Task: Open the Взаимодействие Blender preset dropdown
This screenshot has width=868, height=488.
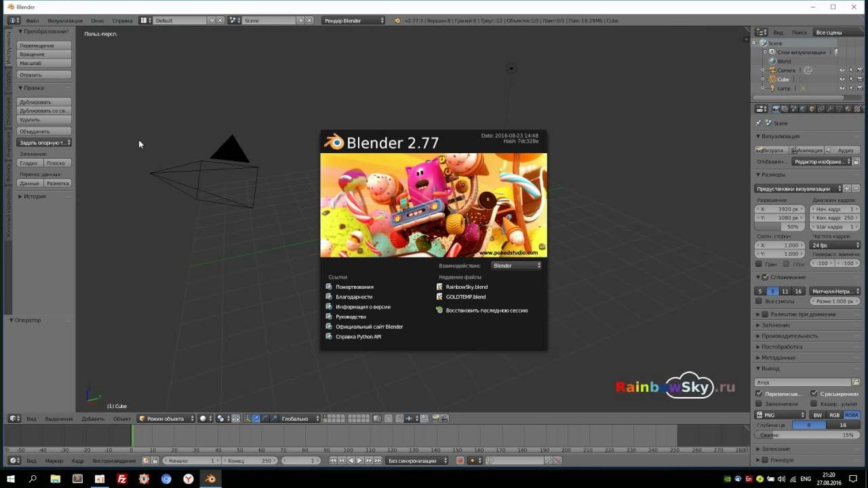Action: (x=517, y=266)
